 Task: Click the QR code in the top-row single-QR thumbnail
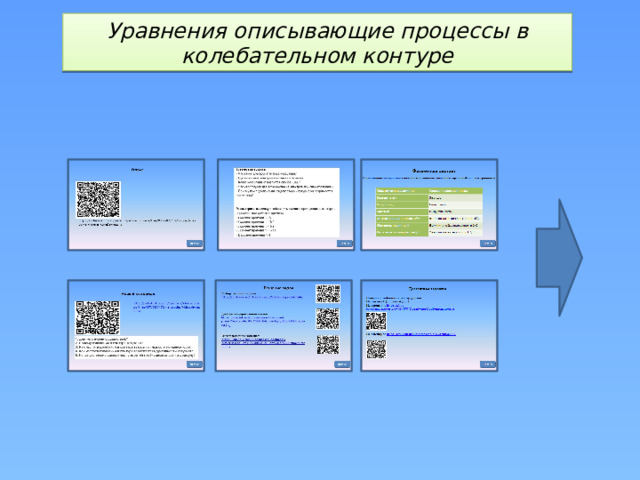pyautogui.click(x=98, y=200)
